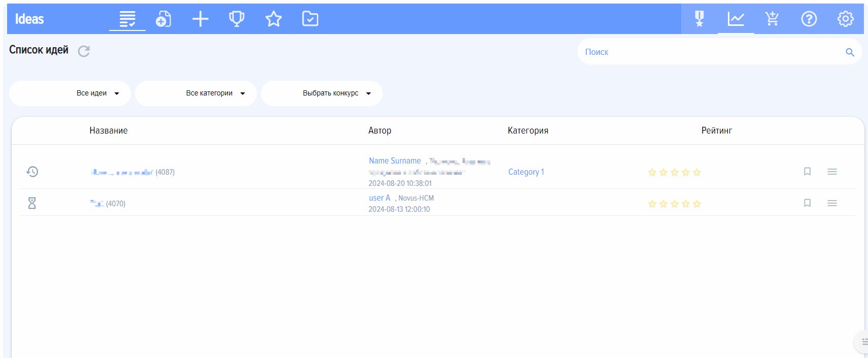Open the trophy contests icon
This screenshot has height=358, width=868.
[x=237, y=19]
